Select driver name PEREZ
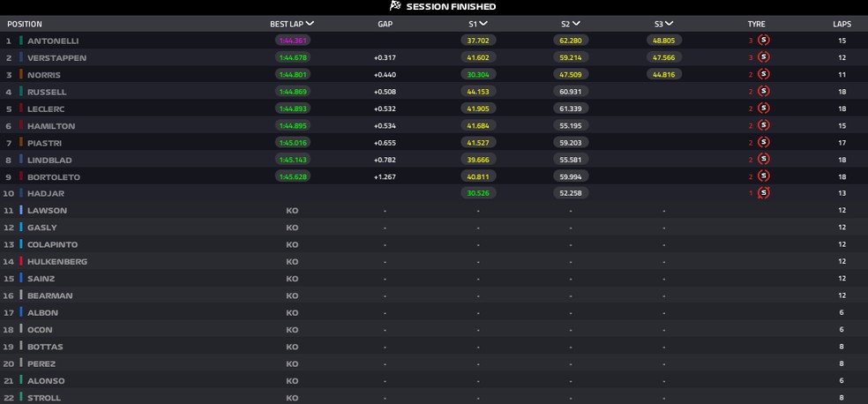Viewport: 868px width, 404px height. click(x=41, y=363)
